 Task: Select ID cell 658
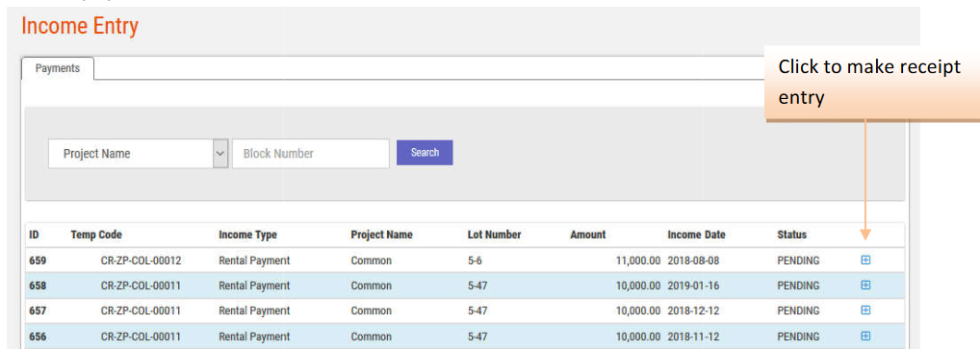[x=38, y=286]
